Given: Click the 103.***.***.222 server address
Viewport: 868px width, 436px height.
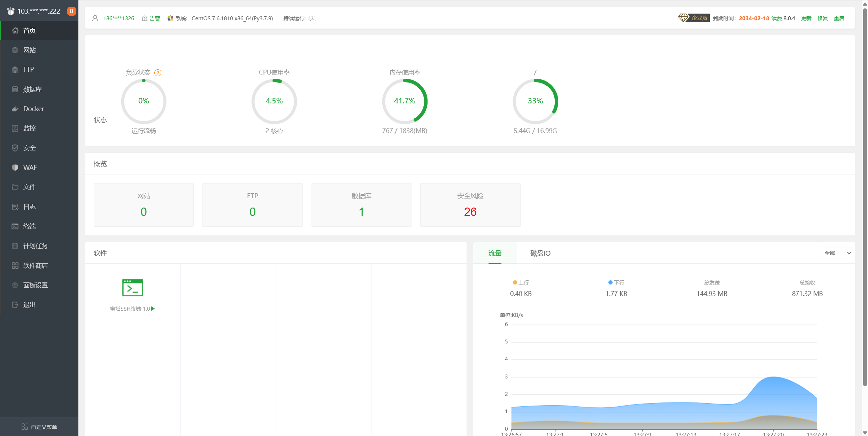Looking at the screenshot, I should pos(39,11).
